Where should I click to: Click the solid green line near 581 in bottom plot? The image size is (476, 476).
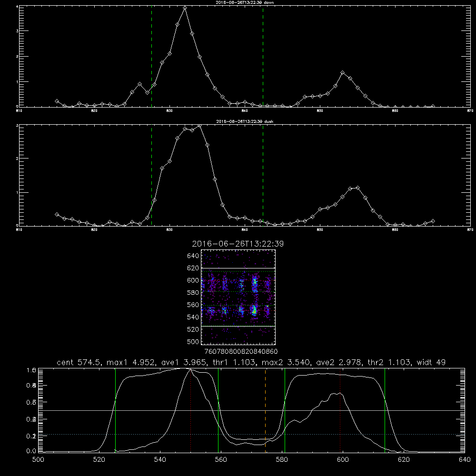pyautogui.click(x=285, y=410)
